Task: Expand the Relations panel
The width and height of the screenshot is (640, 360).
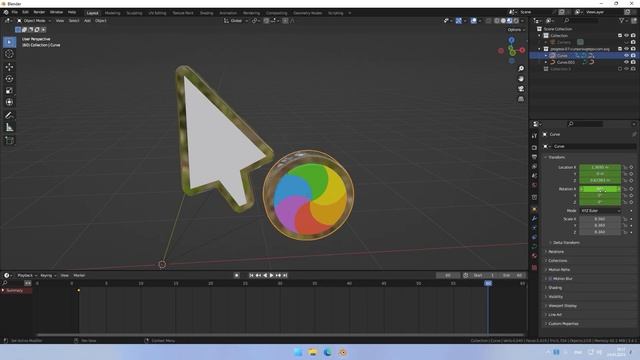Action: [555, 252]
